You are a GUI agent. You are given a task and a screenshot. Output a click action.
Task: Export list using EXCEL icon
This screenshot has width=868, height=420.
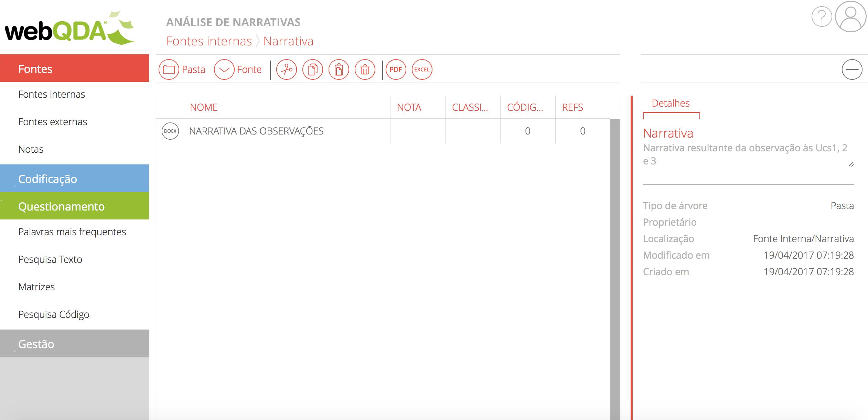coord(422,69)
